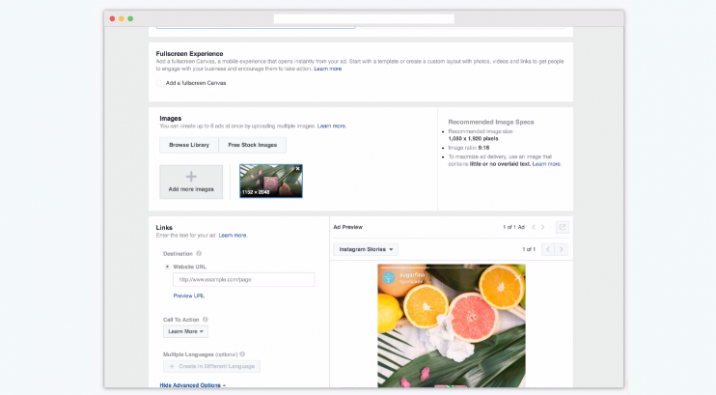Close the Instagram story preview with X

click(x=517, y=278)
